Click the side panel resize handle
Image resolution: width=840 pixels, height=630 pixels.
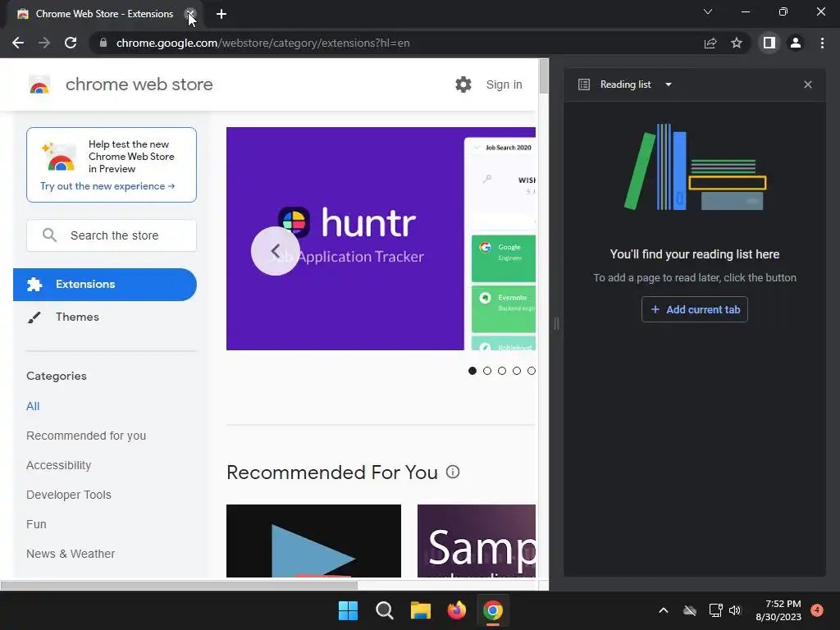[557, 323]
